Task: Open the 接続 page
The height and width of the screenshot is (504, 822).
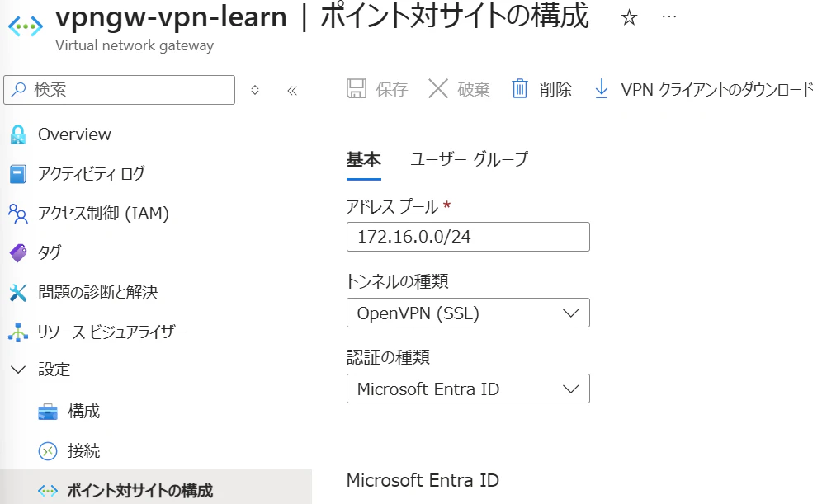Action: [83, 450]
